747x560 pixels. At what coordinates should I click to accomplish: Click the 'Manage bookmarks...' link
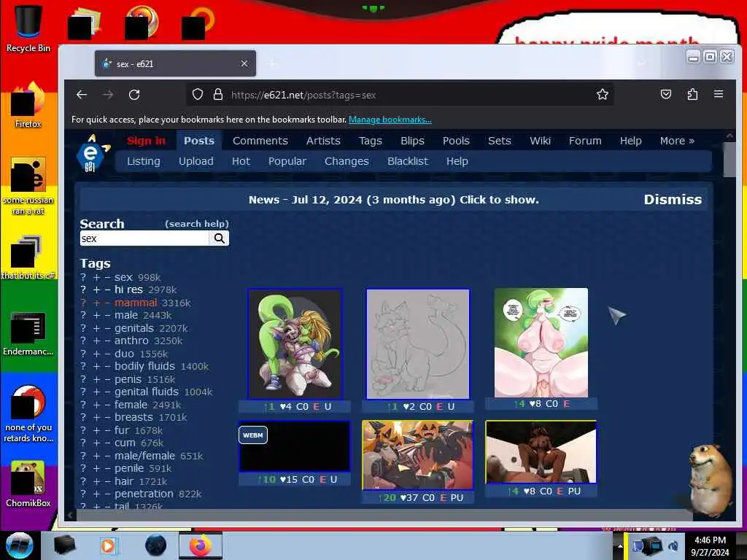pyautogui.click(x=390, y=120)
